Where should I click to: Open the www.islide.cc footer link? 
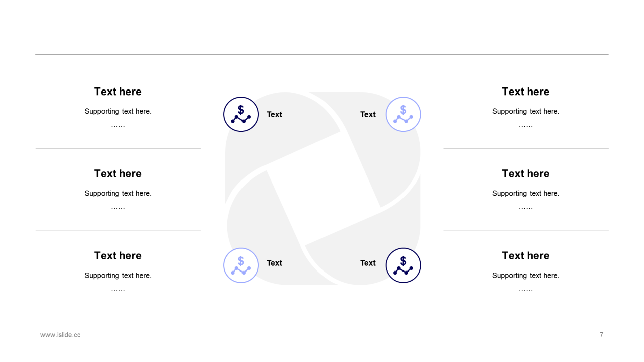pyautogui.click(x=60, y=335)
